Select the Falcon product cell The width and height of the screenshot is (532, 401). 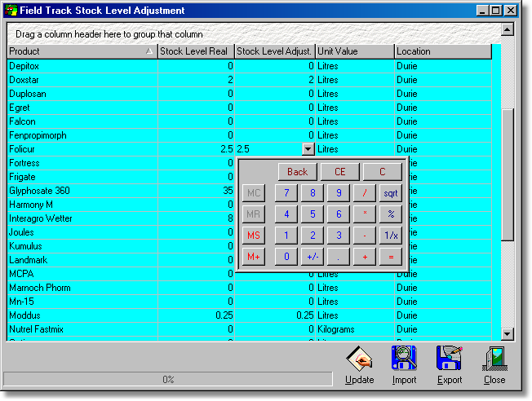point(82,121)
